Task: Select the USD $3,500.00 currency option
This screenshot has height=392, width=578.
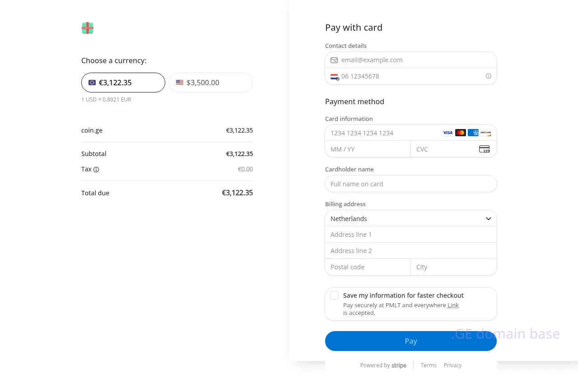Action: click(210, 83)
